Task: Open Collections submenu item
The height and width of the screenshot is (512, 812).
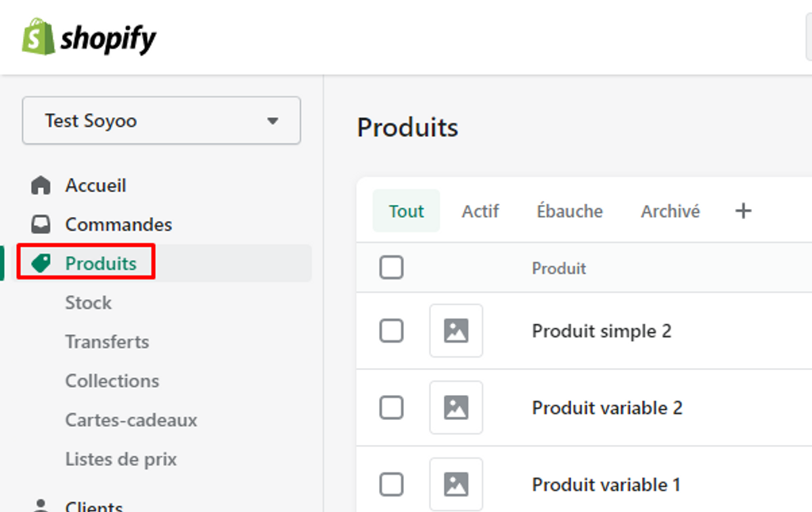Action: point(112,381)
